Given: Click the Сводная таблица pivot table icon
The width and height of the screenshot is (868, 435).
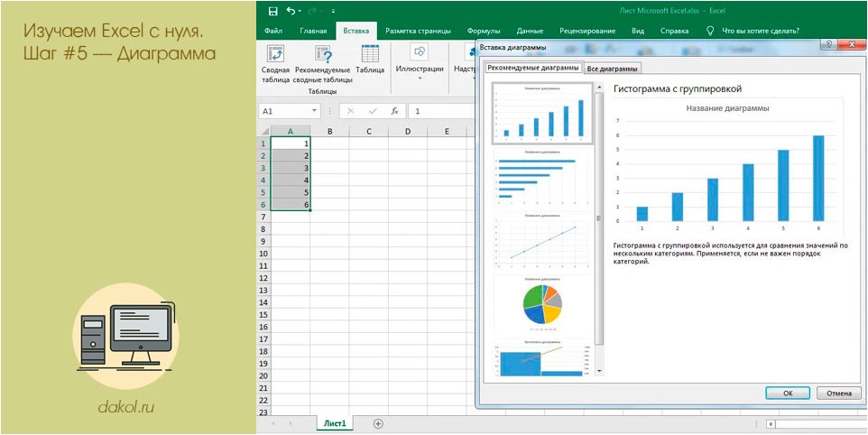Looking at the screenshot, I should coord(276,53).
